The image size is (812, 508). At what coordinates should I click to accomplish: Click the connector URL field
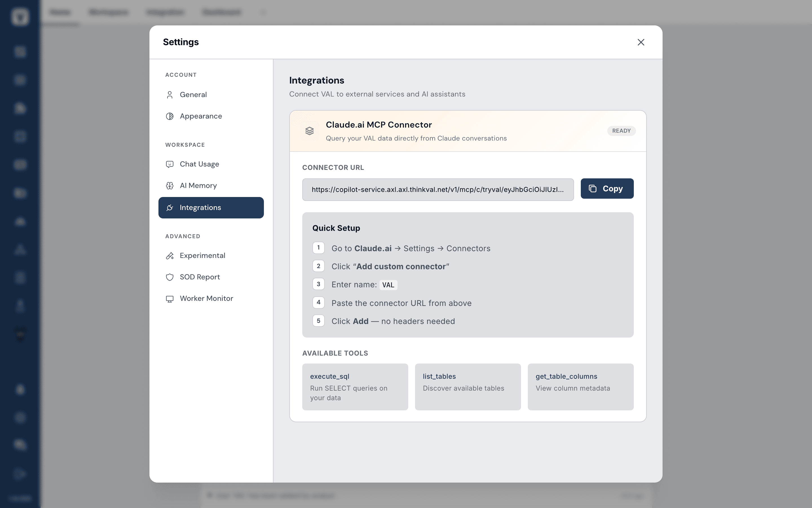(x=438, y=189)
